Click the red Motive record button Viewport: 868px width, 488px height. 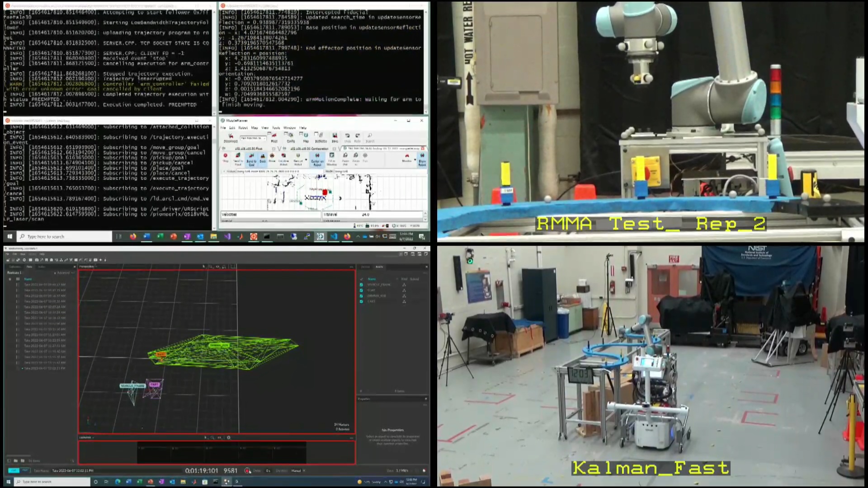click(x=247, y=470)
